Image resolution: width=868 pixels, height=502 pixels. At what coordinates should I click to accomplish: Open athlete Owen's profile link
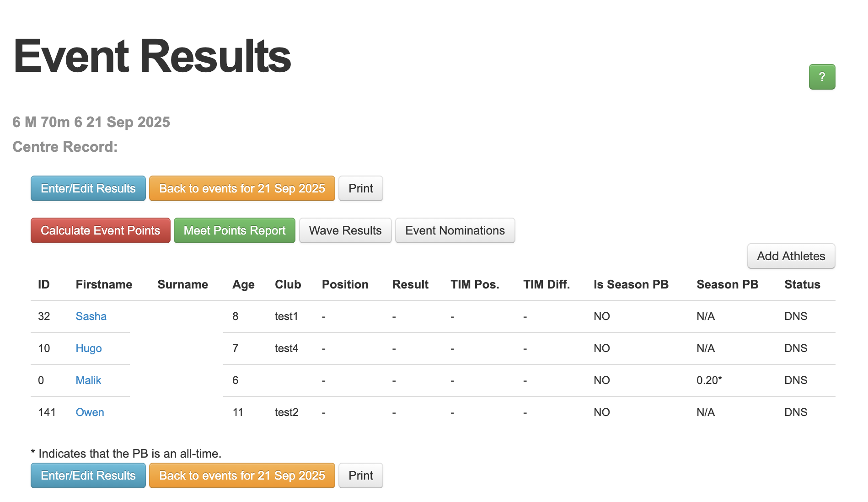click(x=90, y=412)
